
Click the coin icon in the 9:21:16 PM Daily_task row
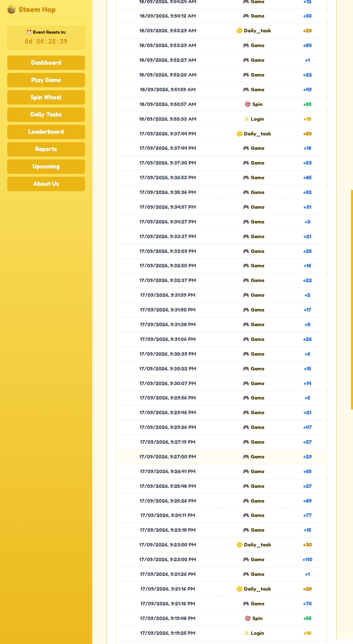[239, 589]
